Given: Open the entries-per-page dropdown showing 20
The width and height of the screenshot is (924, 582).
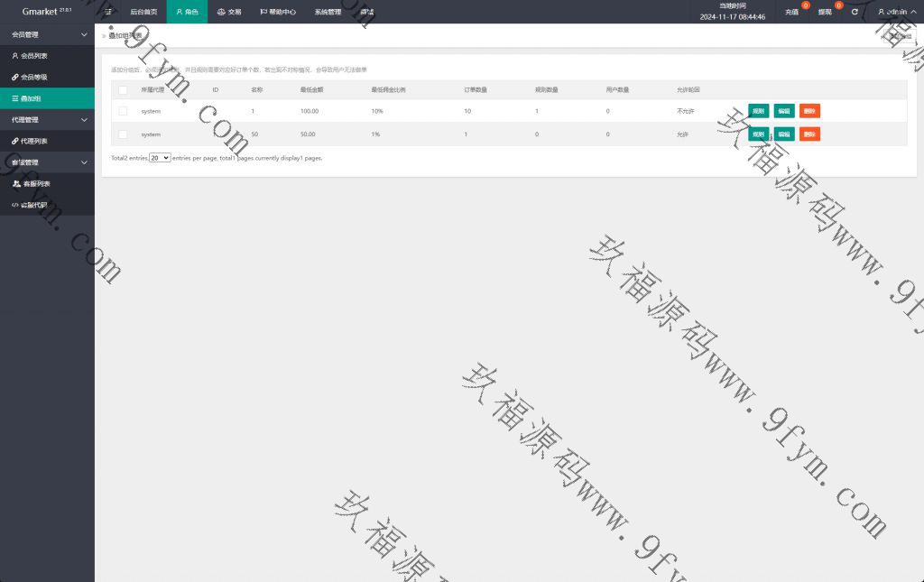Looking at the screenshot, I should pyautogui.click(x=160, y=158).
